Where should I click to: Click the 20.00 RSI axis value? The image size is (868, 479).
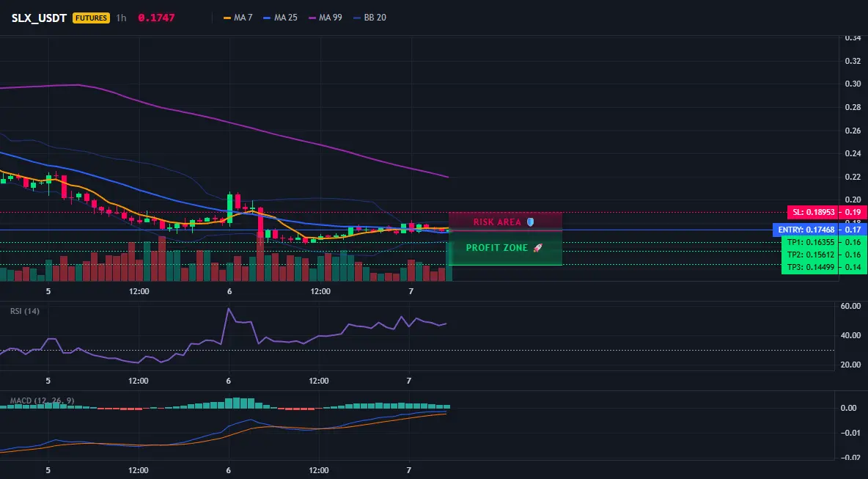pyautogui.click(x=851, y=365)
